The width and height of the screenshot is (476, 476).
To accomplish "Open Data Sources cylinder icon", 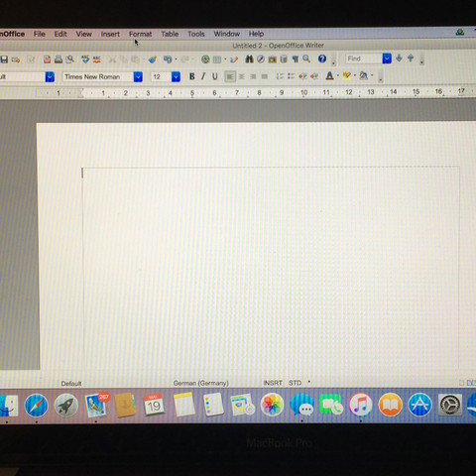I will pyautogui.click(x=284, y=59).
